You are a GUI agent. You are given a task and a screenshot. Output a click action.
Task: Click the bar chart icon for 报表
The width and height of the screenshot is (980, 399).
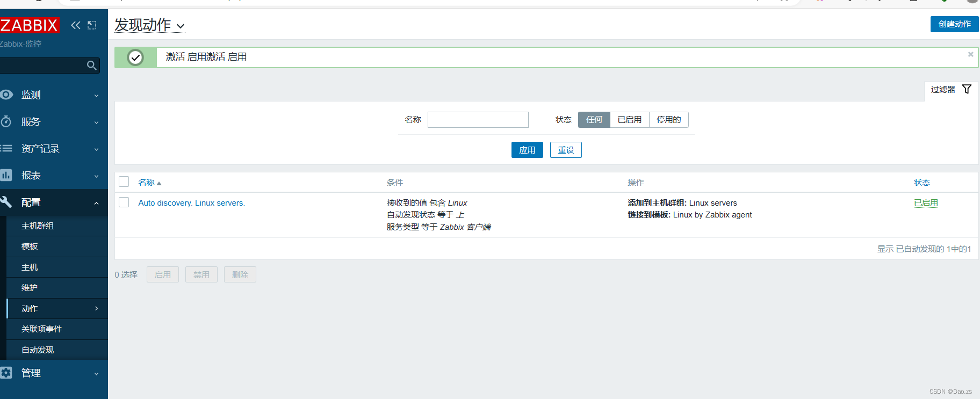(x=6, y=175)
